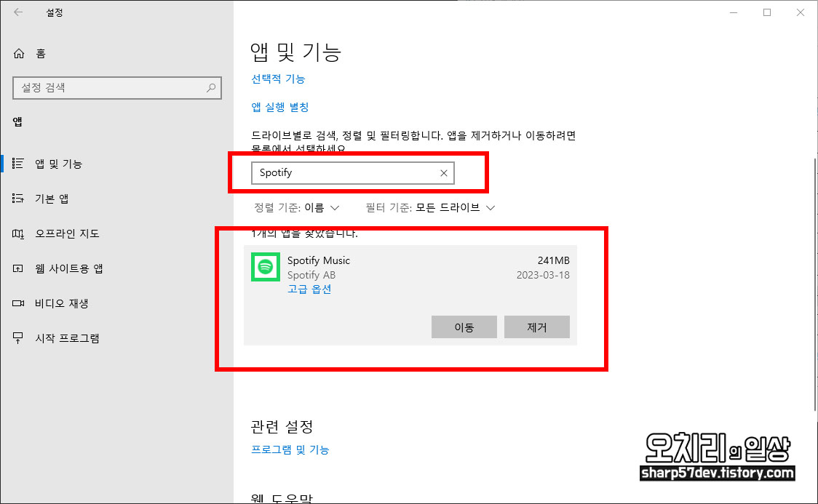This screenshot has height=504, width=818.
Task: Click the magnifier icon in 설정 검색
Action: [211, 87]
